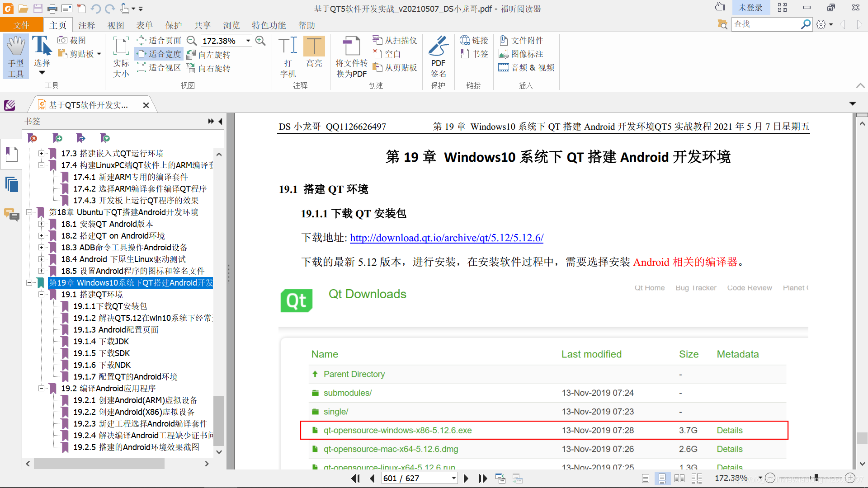
Task: Go to the last page button
Action: 483,479
